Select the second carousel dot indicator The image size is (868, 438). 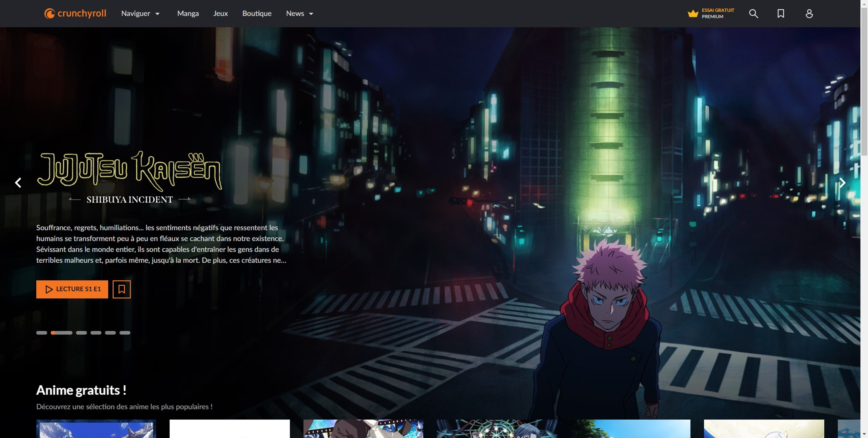[61, 332]
